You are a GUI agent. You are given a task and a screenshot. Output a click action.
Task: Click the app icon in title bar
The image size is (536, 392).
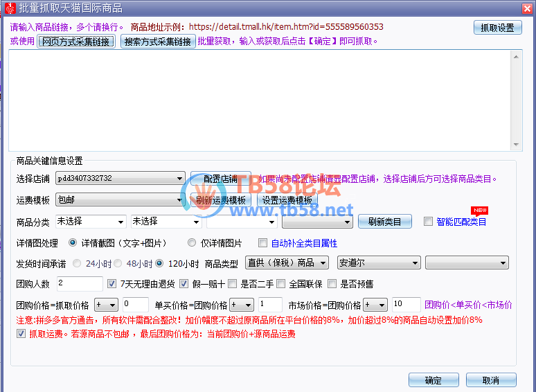9,8
